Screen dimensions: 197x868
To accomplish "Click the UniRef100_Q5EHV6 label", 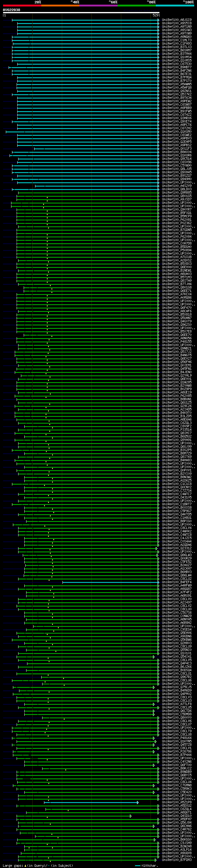I will tap(177, 633).
